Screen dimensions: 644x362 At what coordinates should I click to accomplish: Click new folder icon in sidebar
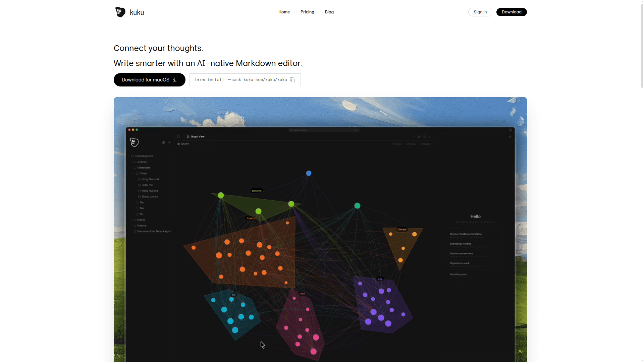(163, 142)
